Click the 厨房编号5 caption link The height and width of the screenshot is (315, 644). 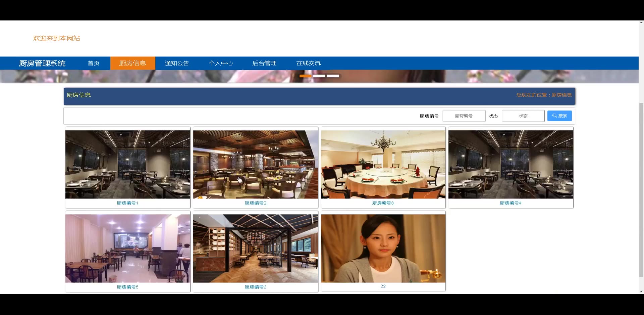click(x=127, y=287)
